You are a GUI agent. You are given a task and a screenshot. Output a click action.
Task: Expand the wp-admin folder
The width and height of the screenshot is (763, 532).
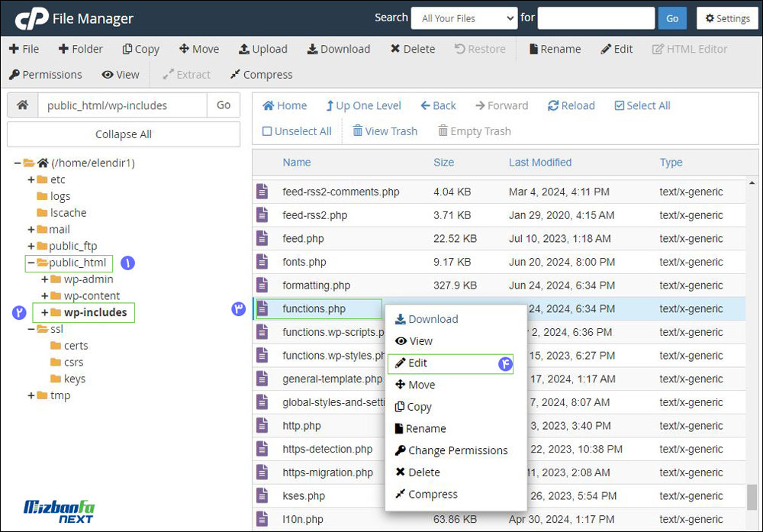[x=45, y=279]
